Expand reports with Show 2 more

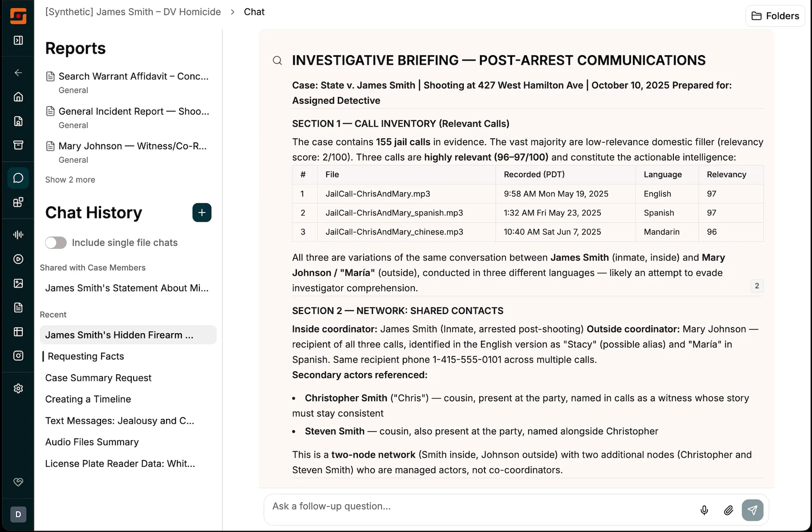(70, 179)
